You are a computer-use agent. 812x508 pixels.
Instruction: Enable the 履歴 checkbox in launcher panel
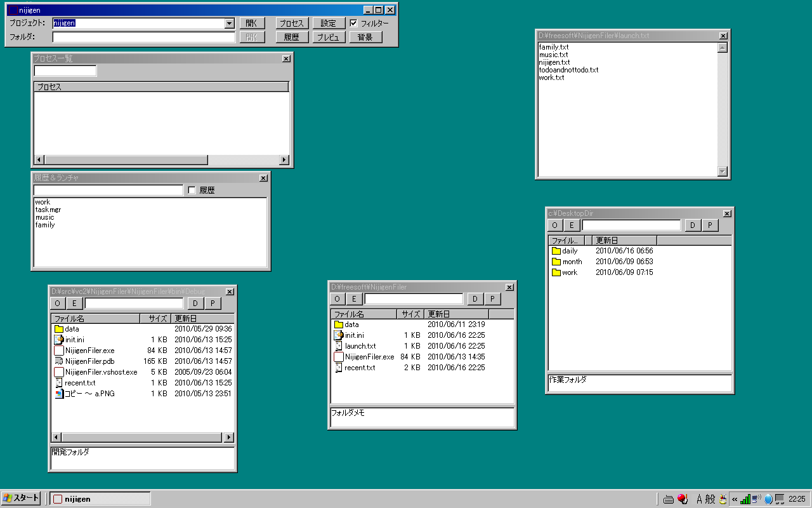[192, 190]
